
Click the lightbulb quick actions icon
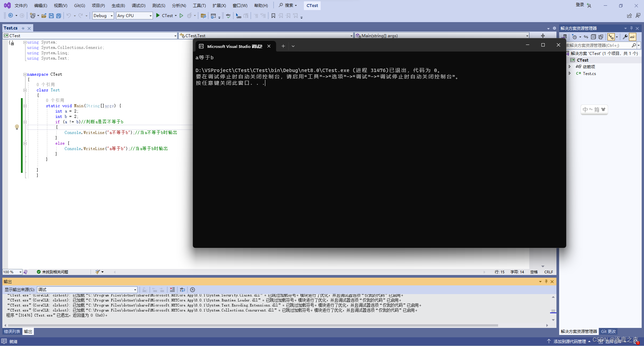click(17, 127)
